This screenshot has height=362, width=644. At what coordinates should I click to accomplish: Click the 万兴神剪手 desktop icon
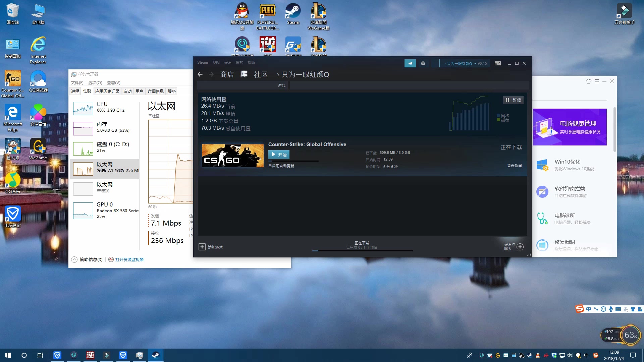tap(624, 14)
